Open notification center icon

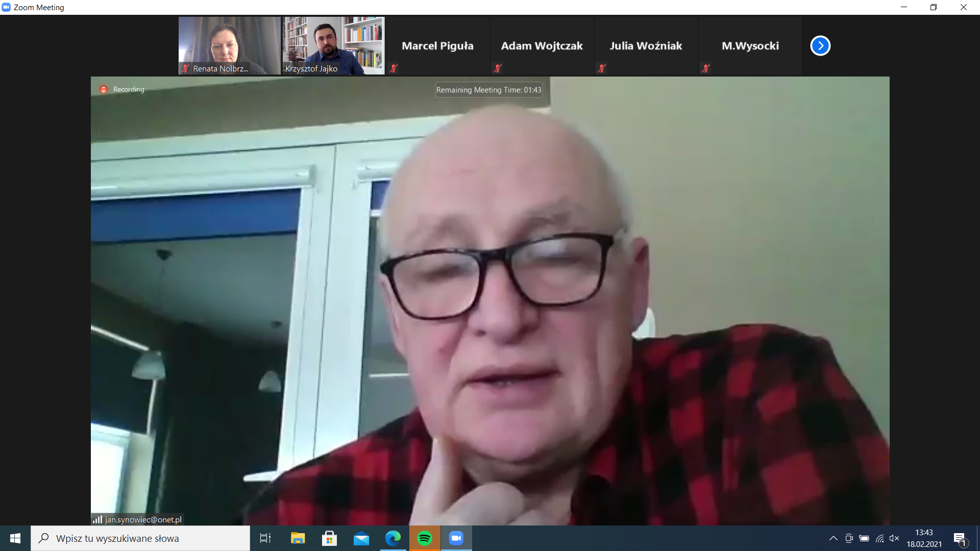pos(960,539)
